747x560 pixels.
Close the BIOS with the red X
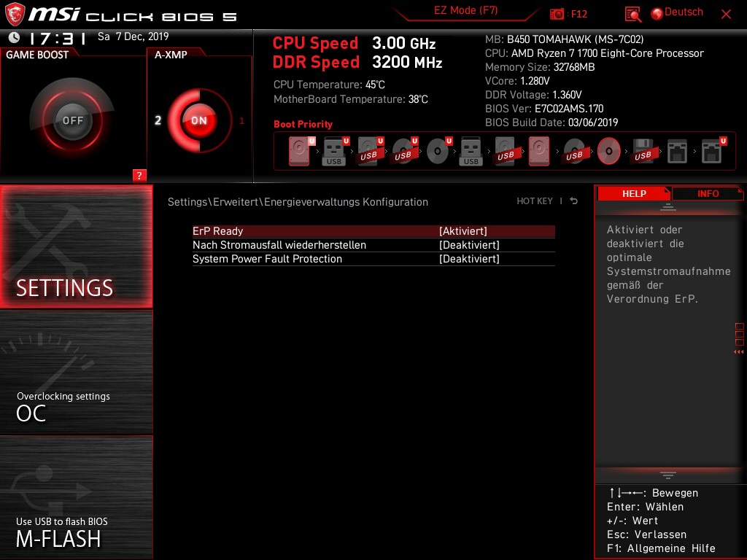click(726, 15)
